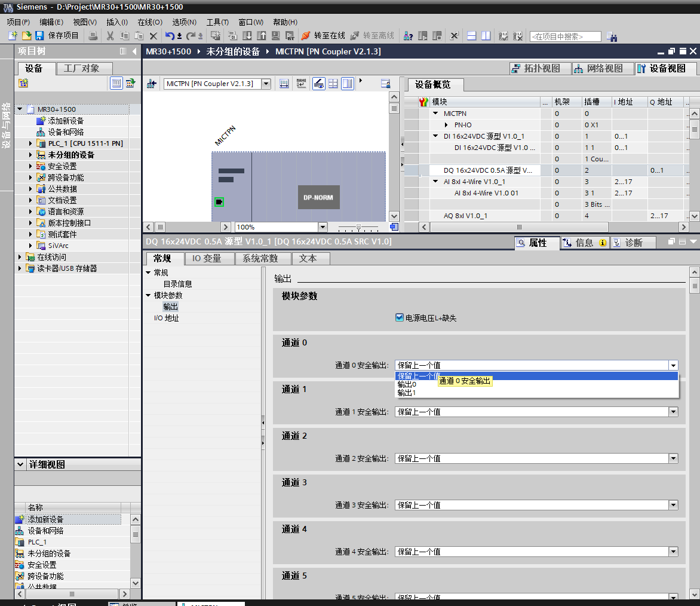Open 通道 3 安全输出 dropdown

[673, 505]
